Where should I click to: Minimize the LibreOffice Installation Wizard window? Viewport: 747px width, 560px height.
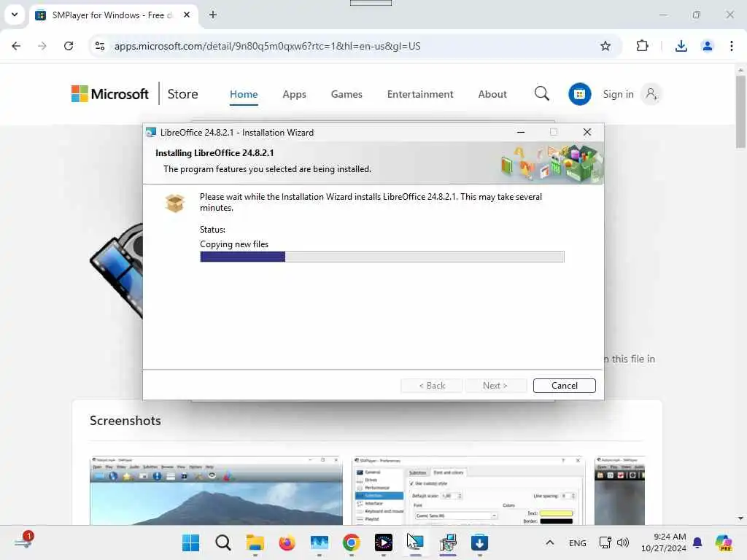(521, 133)
